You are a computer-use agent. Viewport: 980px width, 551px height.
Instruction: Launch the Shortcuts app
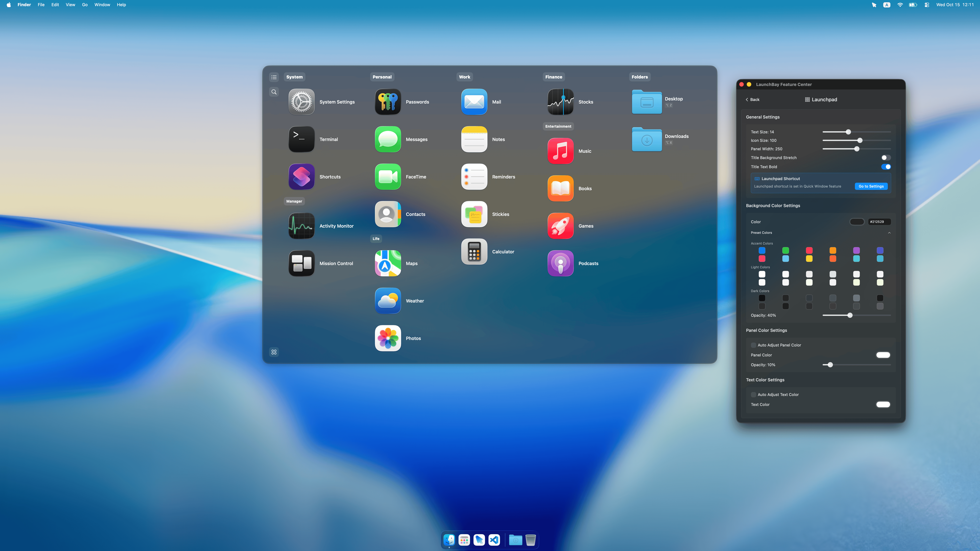tap(301, 177)
